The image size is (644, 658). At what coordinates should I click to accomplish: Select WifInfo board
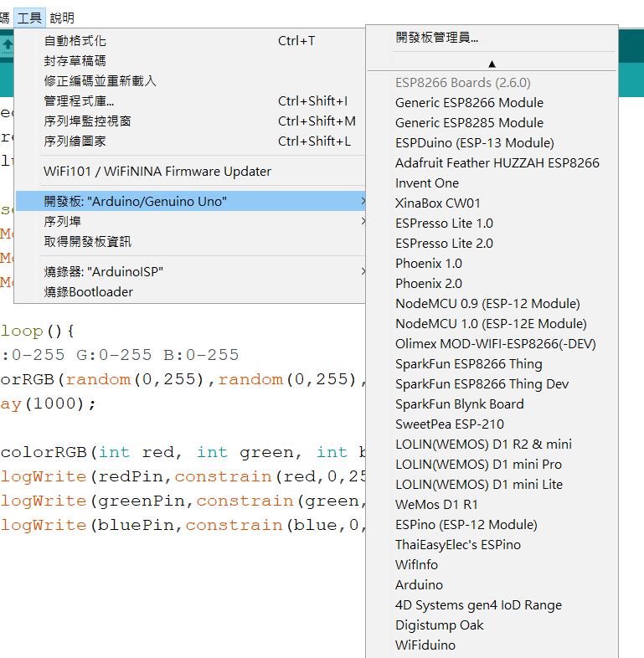click(492, 565)
